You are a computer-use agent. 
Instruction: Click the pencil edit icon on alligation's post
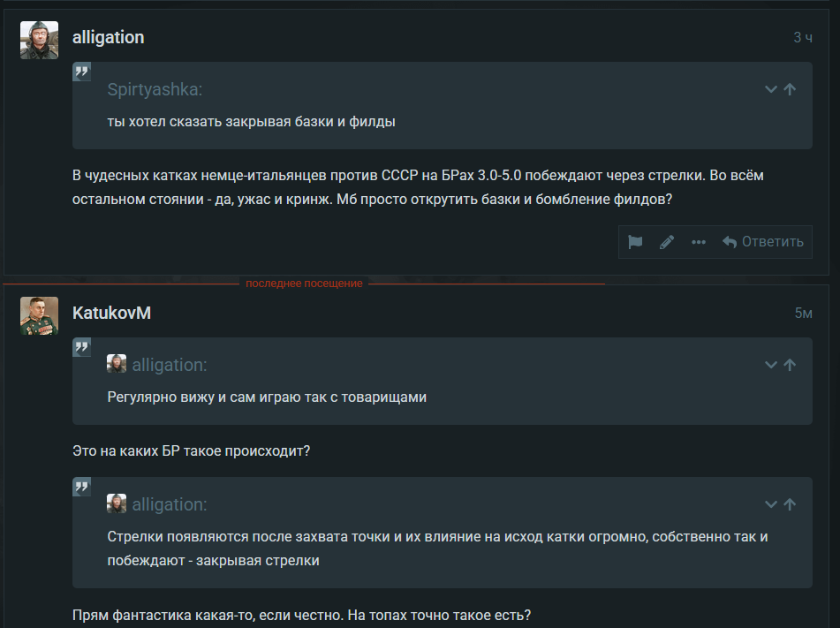(667, 242)
